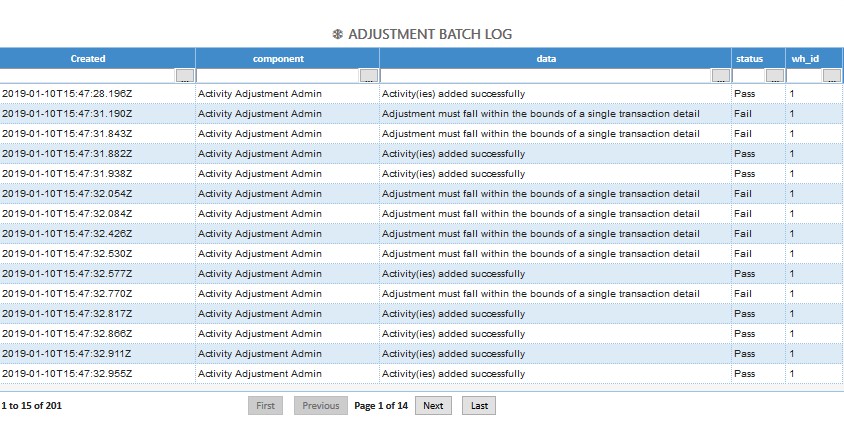Open the status column filter options button

(774, 76)
